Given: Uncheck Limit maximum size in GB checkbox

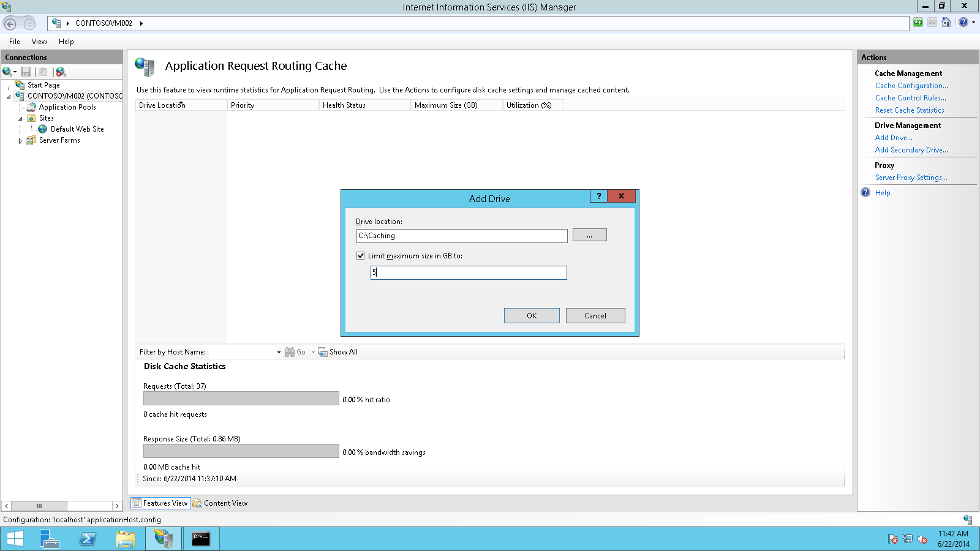Looking at the screenshot, I should click(361, 256).
